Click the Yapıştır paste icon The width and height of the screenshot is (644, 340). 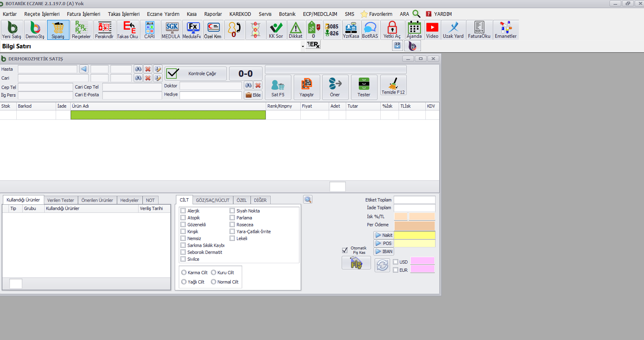(306, 87)
